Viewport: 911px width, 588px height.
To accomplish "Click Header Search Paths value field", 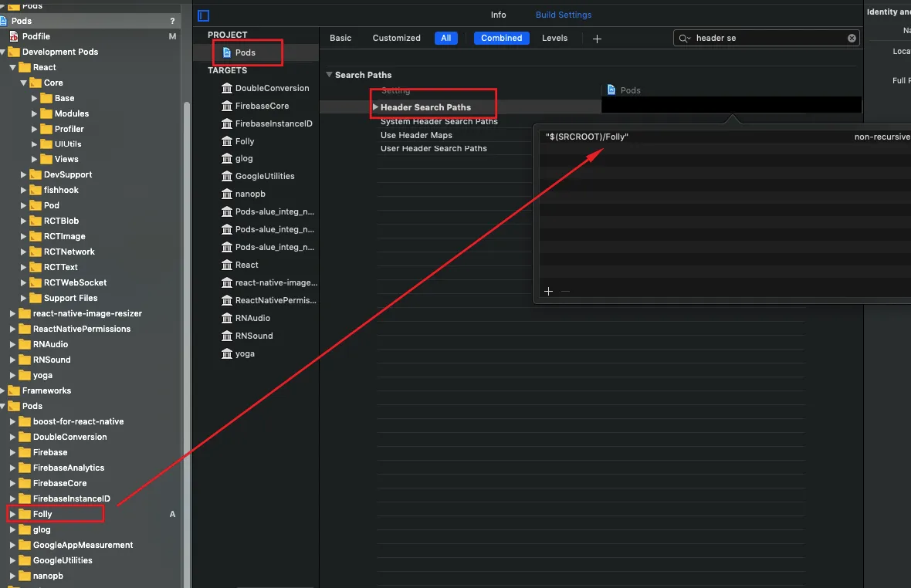I will [x=731, y=105].
